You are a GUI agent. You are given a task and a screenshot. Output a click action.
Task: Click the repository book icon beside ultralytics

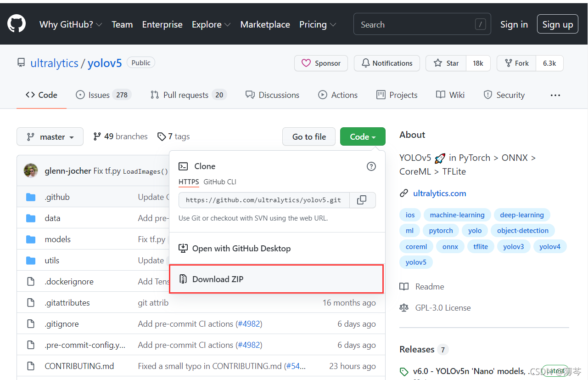[x=21, y=63]
